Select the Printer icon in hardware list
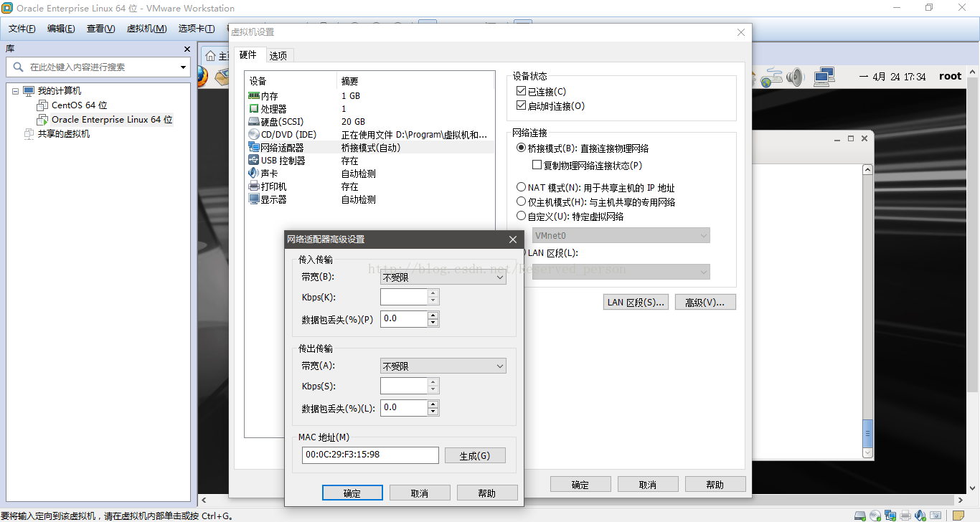 click(253, 186)
